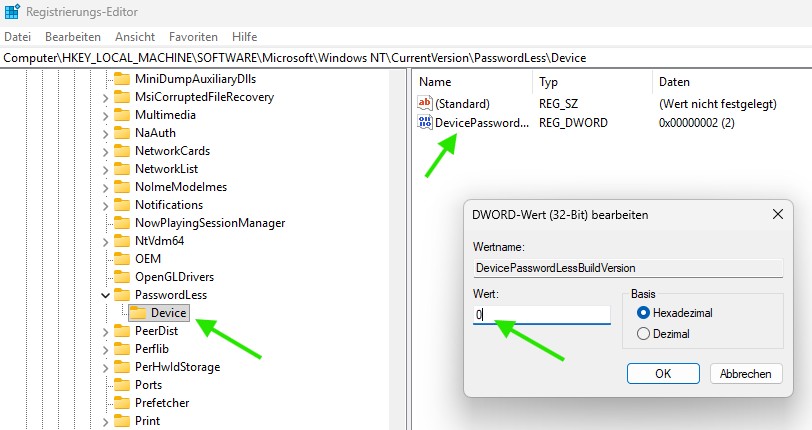This screenshot has width=812, height=430.
Task: Click the OpenGLDrivers folder icon
Action: coord(122,277)
